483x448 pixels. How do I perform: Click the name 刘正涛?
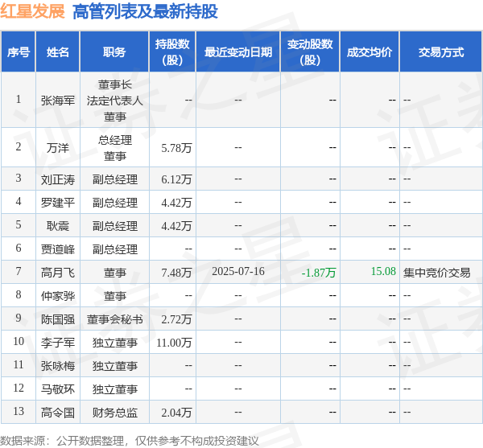pos(58,179)
